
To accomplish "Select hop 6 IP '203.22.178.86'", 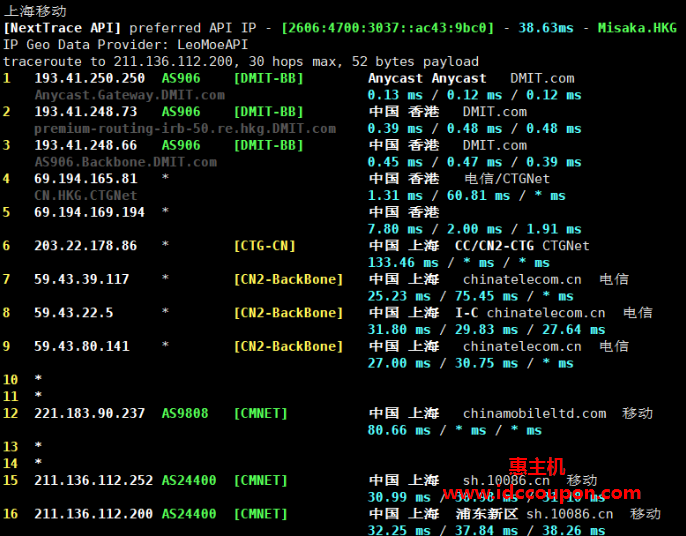I will [x=86, y=245].
